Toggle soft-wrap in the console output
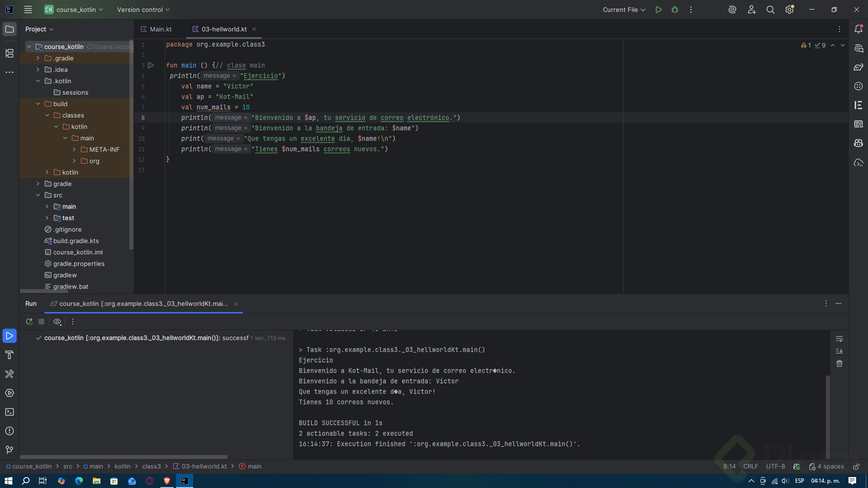This screenshot has height=488, width=868. 839,339
